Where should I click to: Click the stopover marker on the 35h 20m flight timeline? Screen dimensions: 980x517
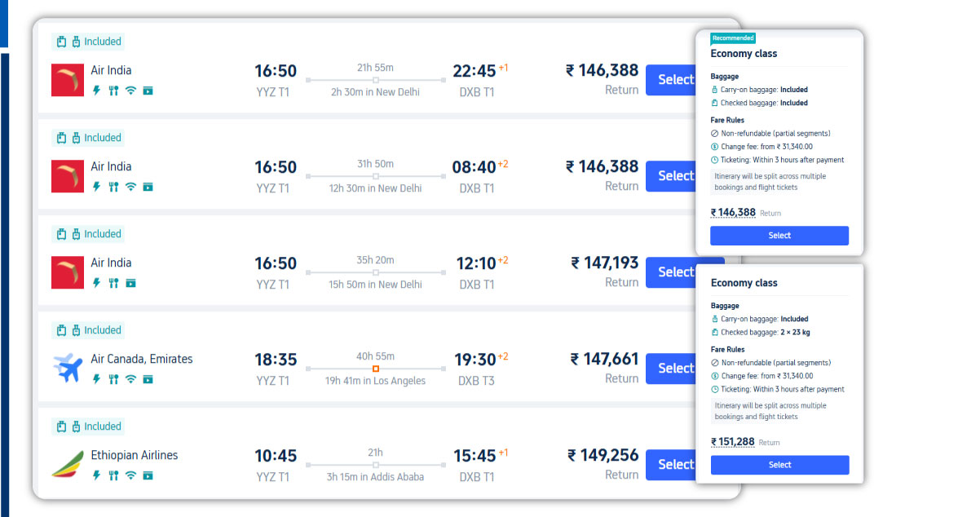click(x=375, y=272)
